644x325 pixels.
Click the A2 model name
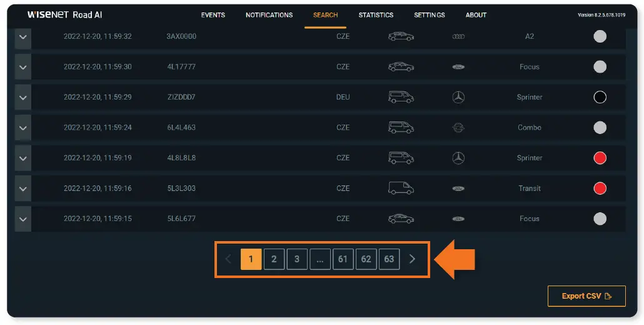pos(530,36)
